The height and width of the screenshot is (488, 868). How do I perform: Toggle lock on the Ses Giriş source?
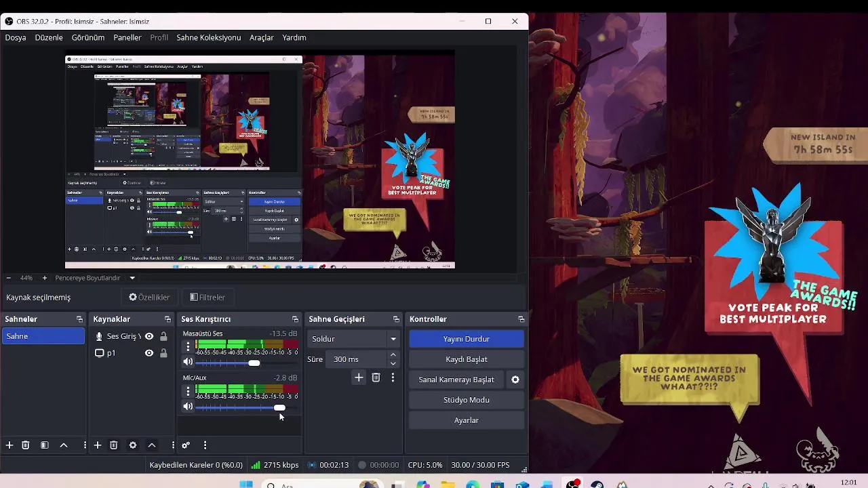click(163, 336)
